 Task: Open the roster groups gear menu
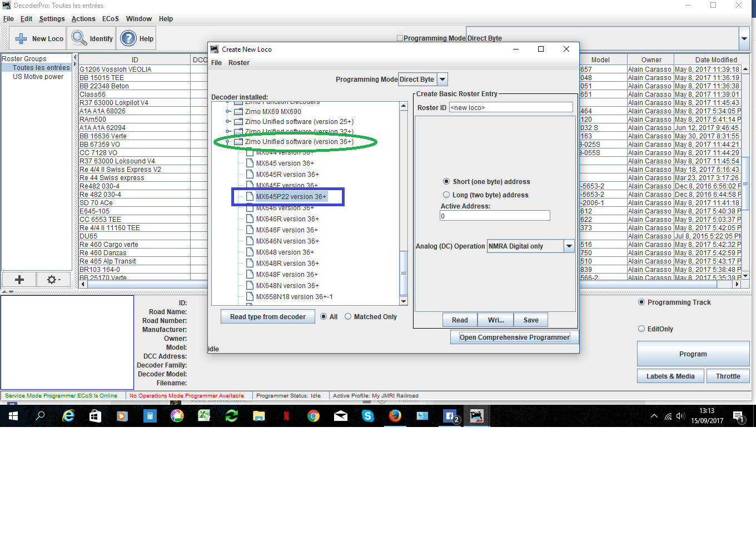click(x=53, y=280)
